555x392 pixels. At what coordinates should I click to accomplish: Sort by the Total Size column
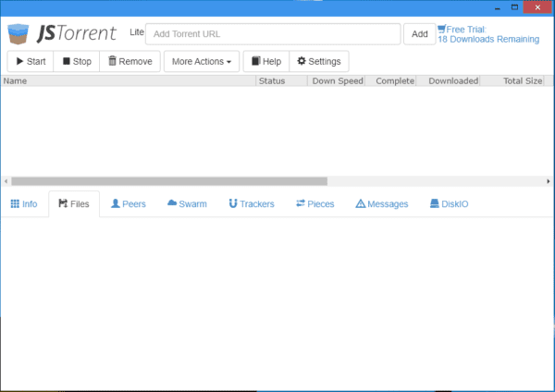[x=512, y=81]
